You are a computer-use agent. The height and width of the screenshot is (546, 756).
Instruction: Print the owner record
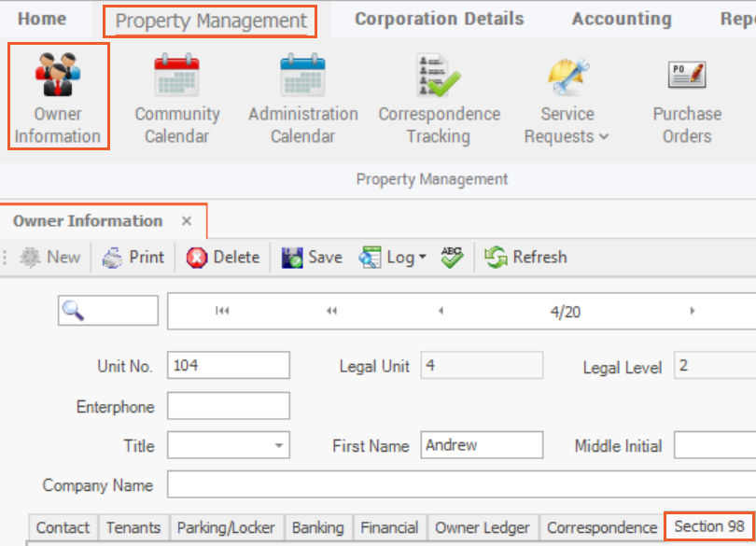[x=133, y=258]
